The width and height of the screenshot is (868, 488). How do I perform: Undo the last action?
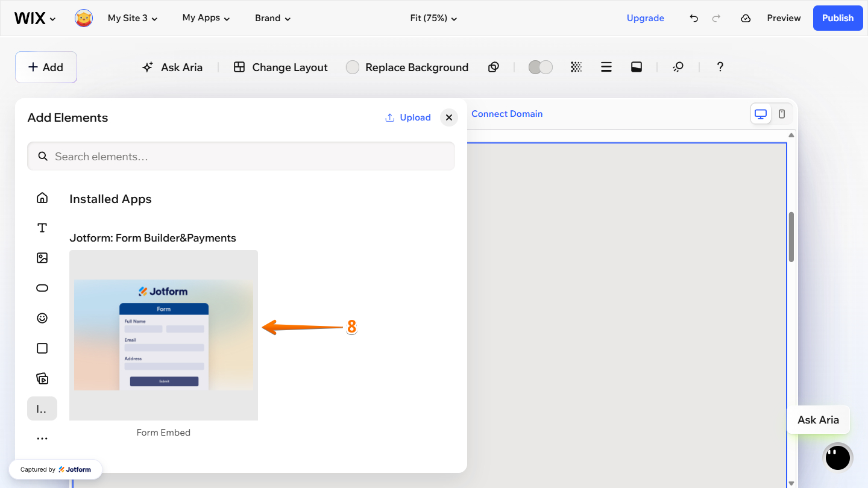[x=694, y=18]
